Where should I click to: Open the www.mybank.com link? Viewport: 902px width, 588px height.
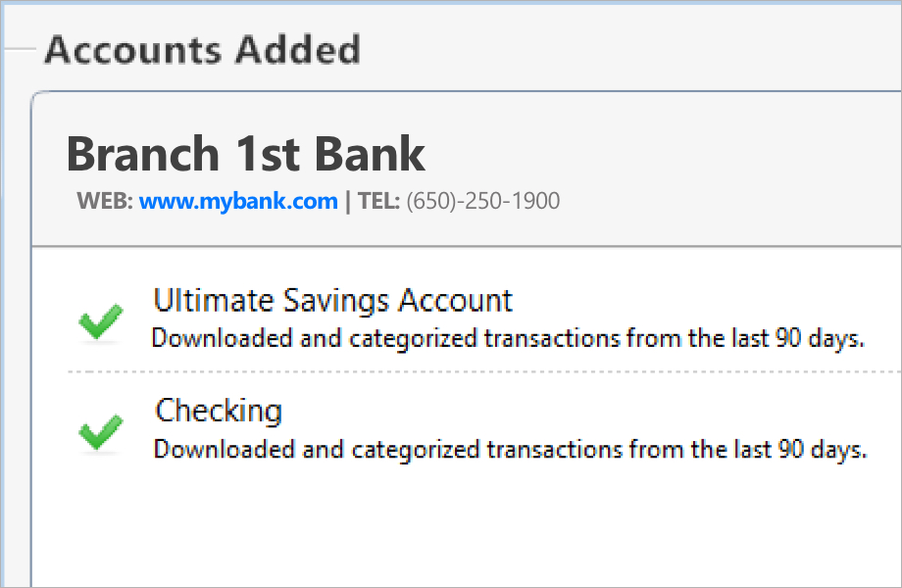[238, 202]
